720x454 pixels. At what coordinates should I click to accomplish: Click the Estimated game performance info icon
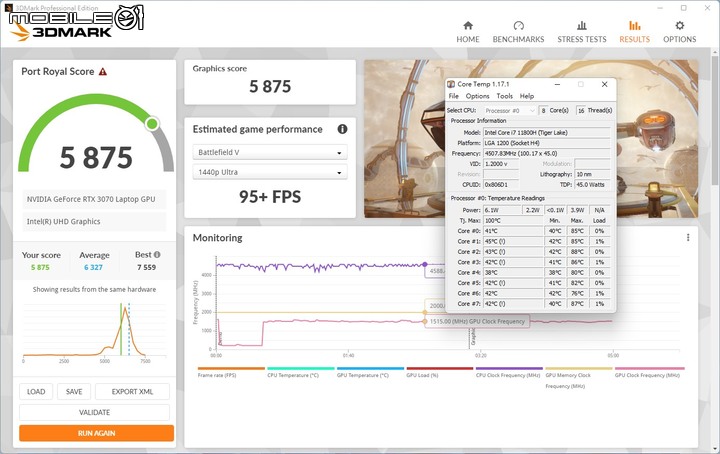(x=342, y=129)
